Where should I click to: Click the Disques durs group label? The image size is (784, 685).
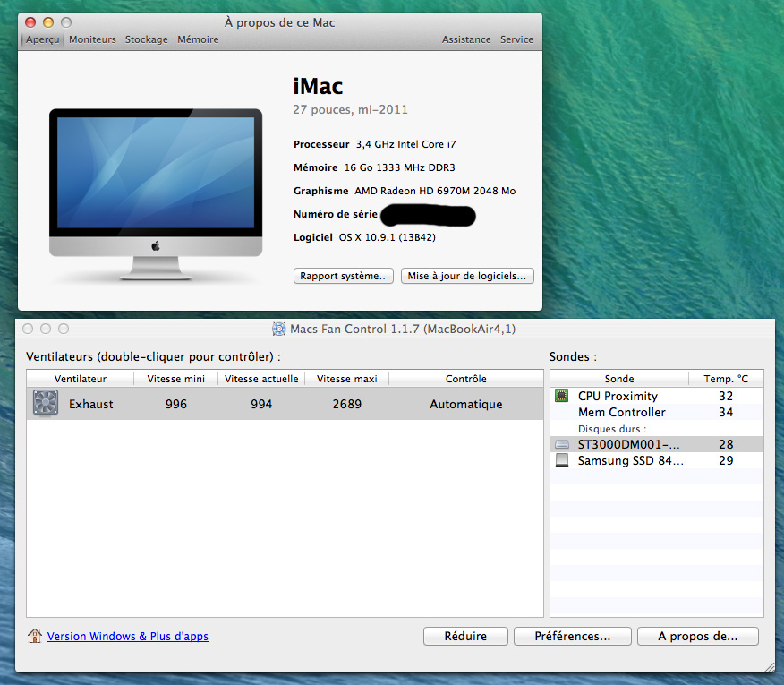[x=612, y=429]
